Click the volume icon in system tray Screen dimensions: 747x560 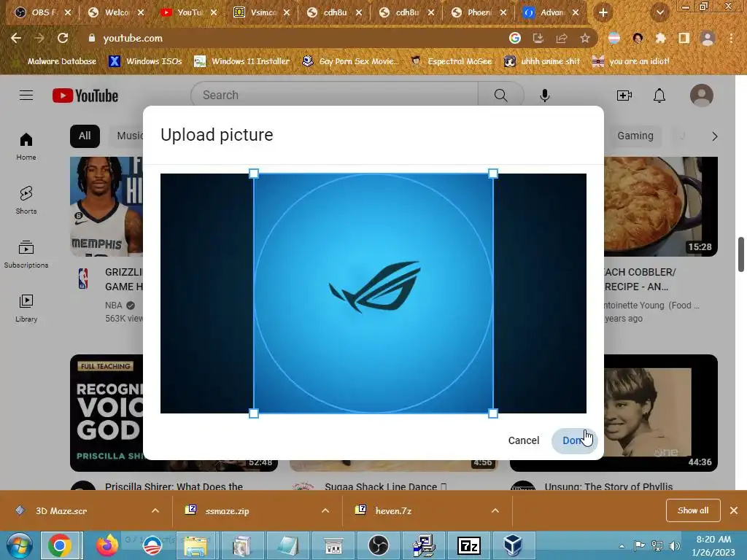click(x=674, y=546)
